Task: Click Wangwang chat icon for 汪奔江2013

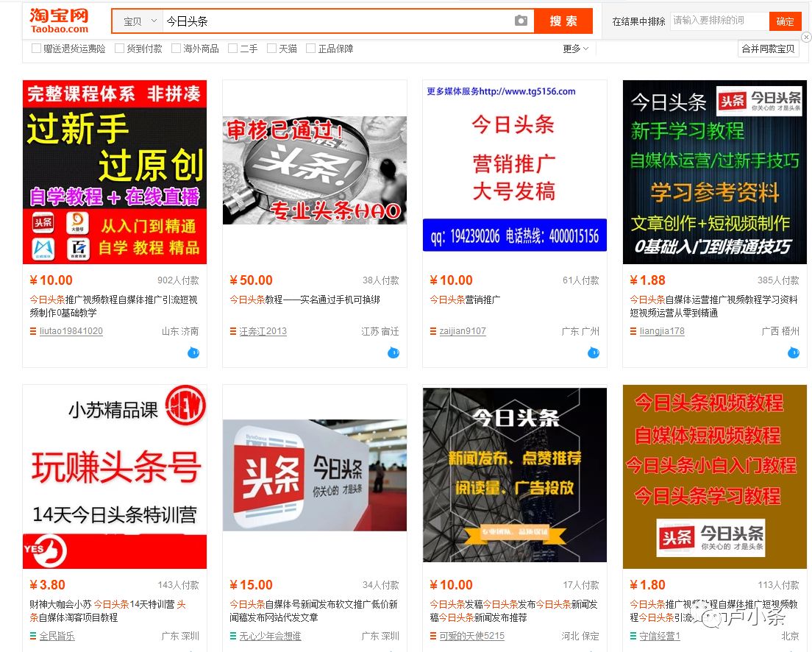Action: point(393,353)
